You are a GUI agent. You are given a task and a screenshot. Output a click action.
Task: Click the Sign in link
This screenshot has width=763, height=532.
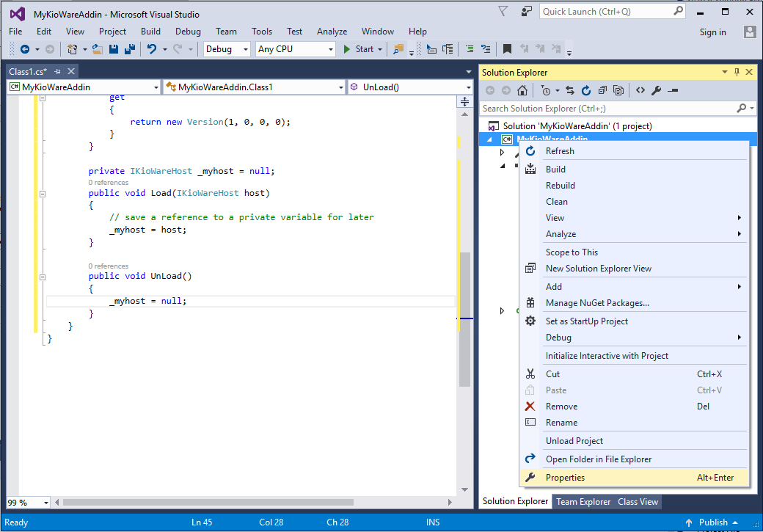pyautogui.click(x=713, y=32)
